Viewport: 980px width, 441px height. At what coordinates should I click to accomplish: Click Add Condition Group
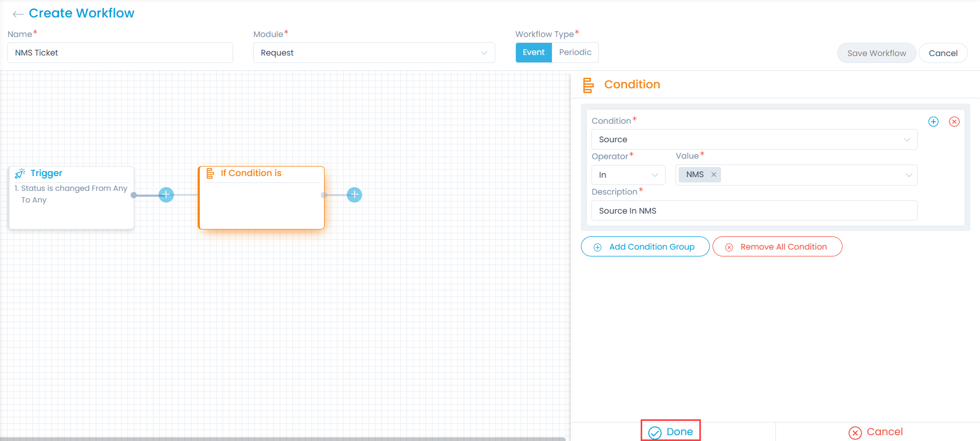tap(645, 246)
